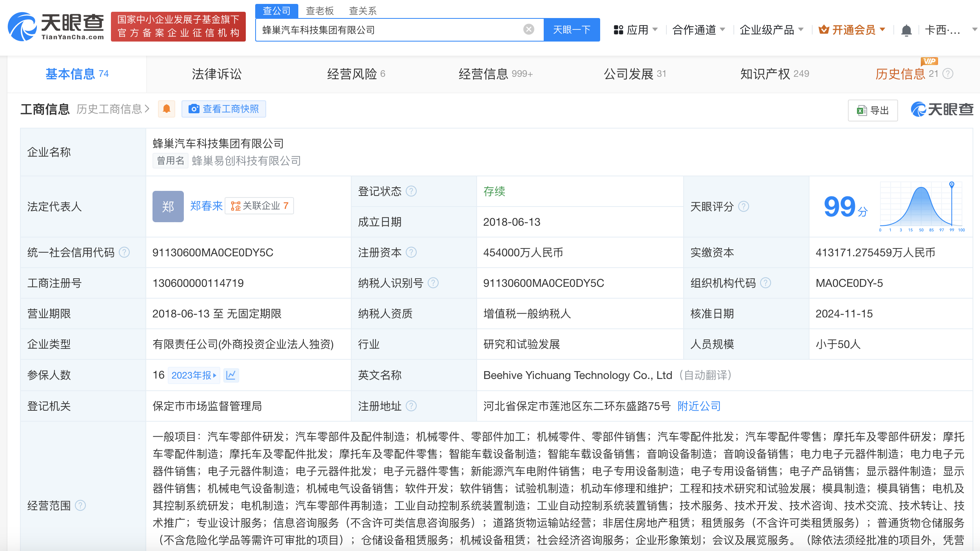The width and height of the screenshot is (980, 551).
Task: Open 附近公司 link
Action: [699, 406]
